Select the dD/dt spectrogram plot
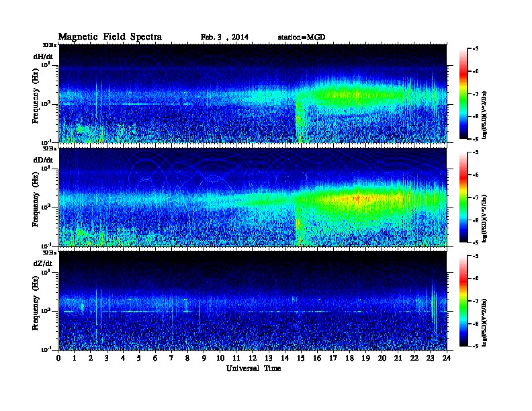Image resolution: width=532 pixels, height=411 pixels. (x=253, y=197)
